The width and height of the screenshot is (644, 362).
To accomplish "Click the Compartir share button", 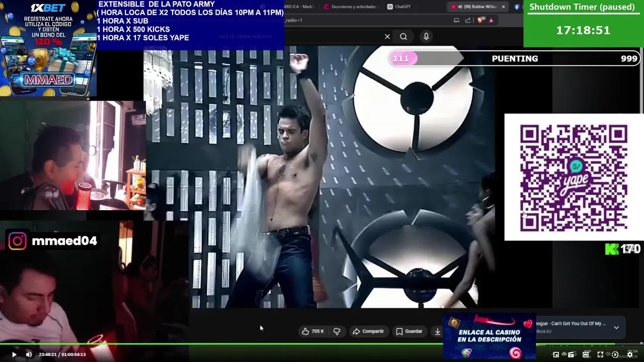I will pos(368,331).
